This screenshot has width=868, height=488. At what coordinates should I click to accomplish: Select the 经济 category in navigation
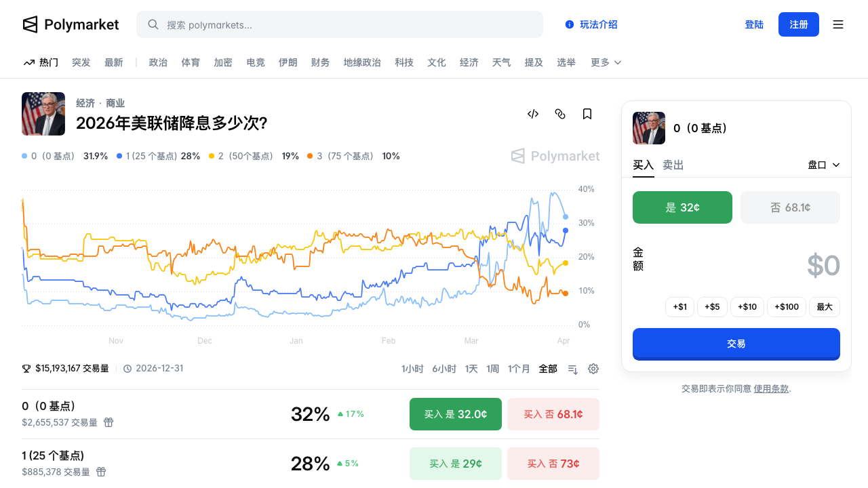469,62
